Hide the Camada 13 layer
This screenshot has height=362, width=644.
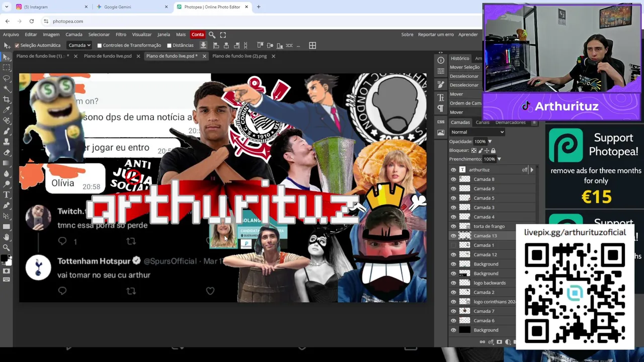pos(453,236)
